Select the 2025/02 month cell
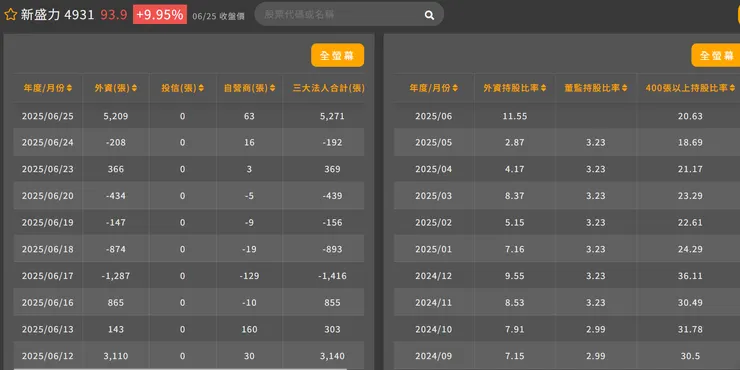 tap(433, 222)
